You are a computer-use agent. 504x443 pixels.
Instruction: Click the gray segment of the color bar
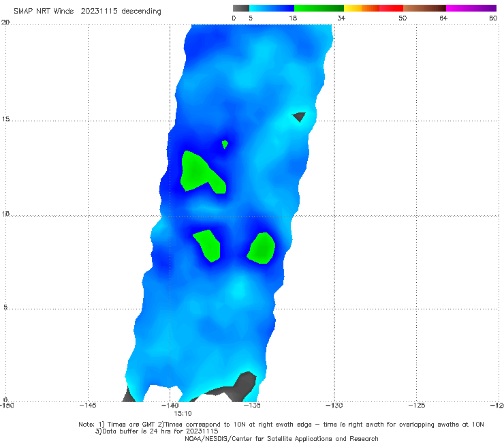(x=241, y=8)
